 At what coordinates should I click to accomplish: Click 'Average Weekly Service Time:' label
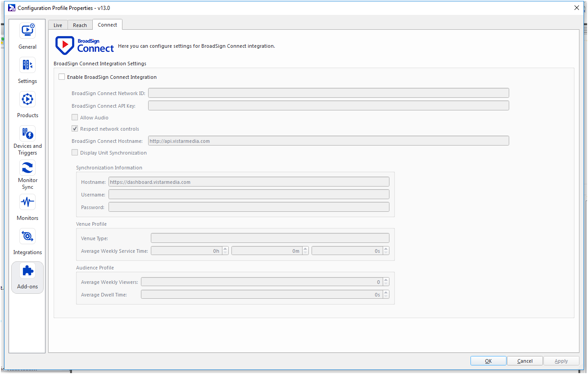tap(114, 251)
